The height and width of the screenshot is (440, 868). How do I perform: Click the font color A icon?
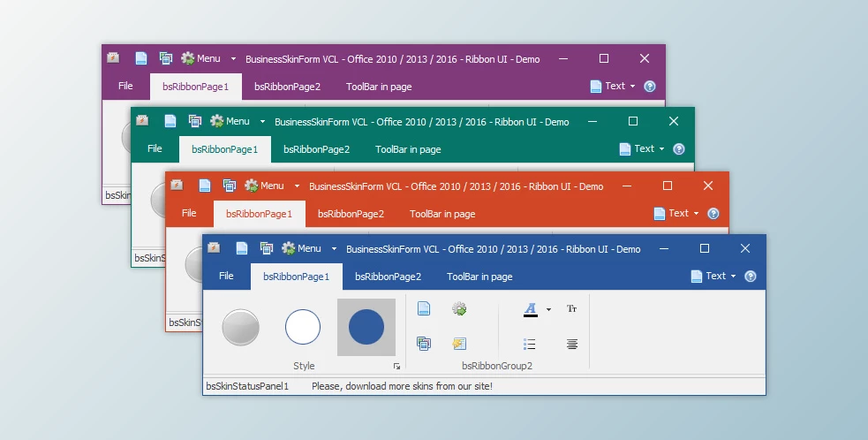click(531, 309)
